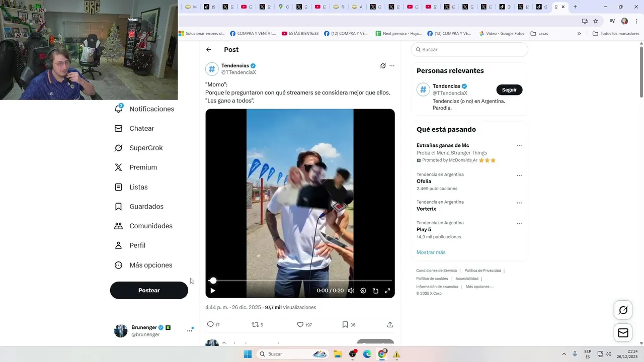Like the post with 197 likes
This screenshot has width=644, height=362.
[x=304, y=325]
